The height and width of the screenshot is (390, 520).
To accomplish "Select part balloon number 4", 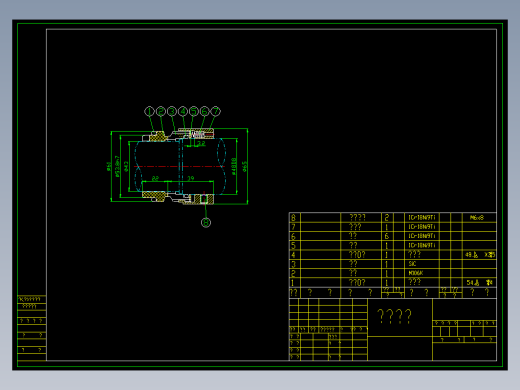I will coord(183,111).
